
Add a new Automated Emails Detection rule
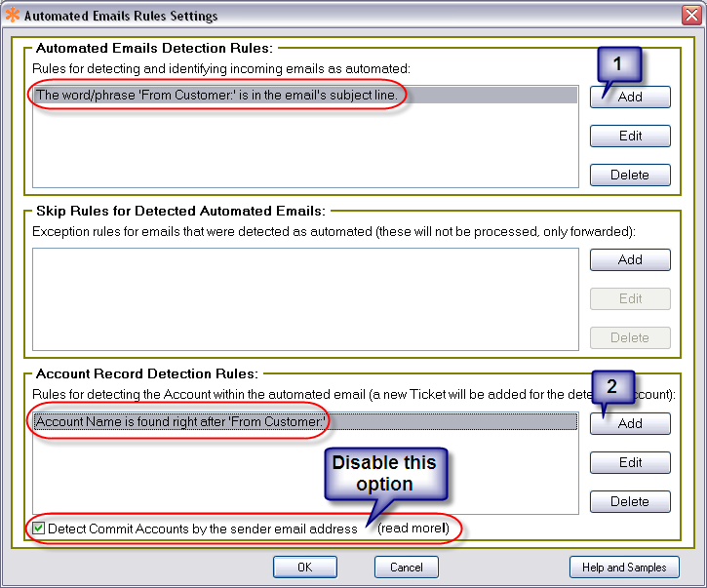click(630, 97)
